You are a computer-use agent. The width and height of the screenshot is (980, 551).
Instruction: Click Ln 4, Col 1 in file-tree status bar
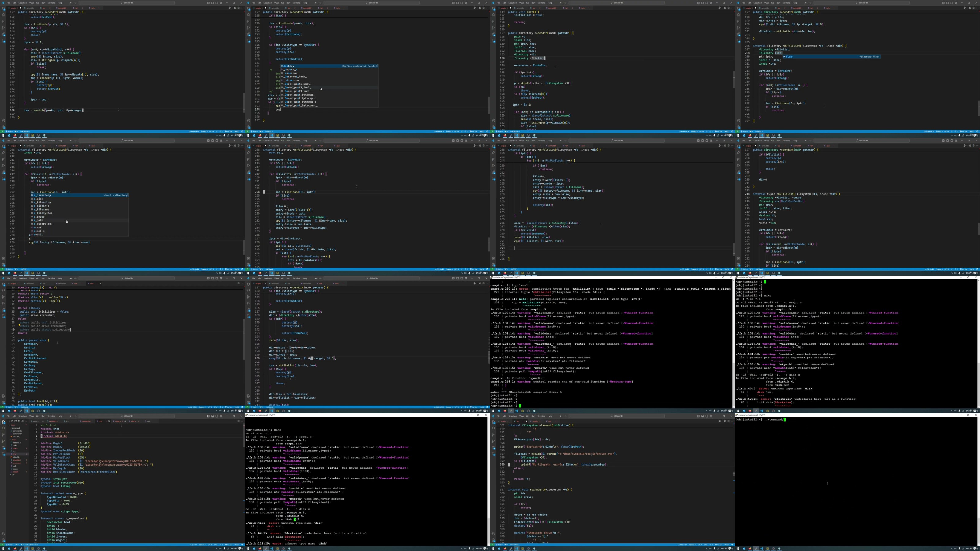[x=193, y=545]
